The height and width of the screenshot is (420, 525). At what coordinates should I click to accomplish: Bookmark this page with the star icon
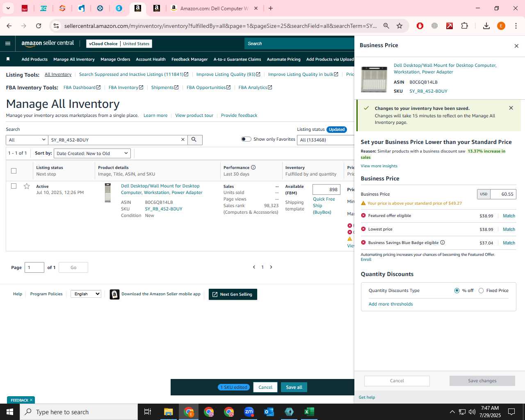coord(399,26)
